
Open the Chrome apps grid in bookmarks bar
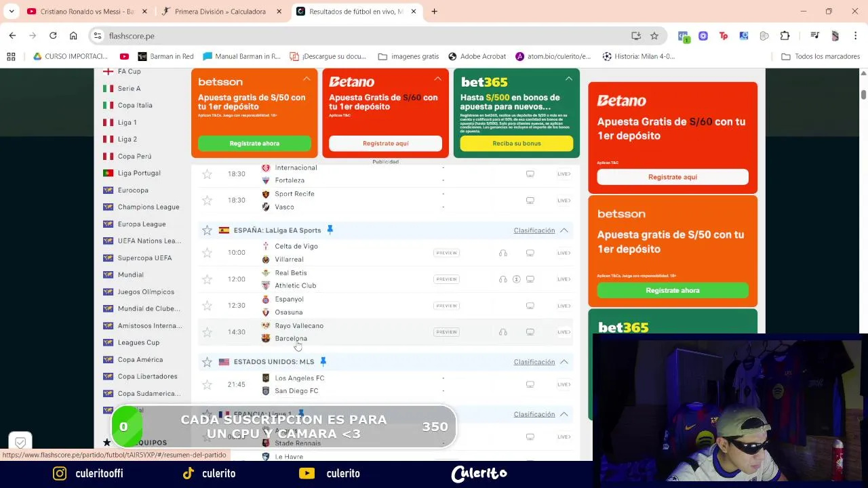coord(11,56)
